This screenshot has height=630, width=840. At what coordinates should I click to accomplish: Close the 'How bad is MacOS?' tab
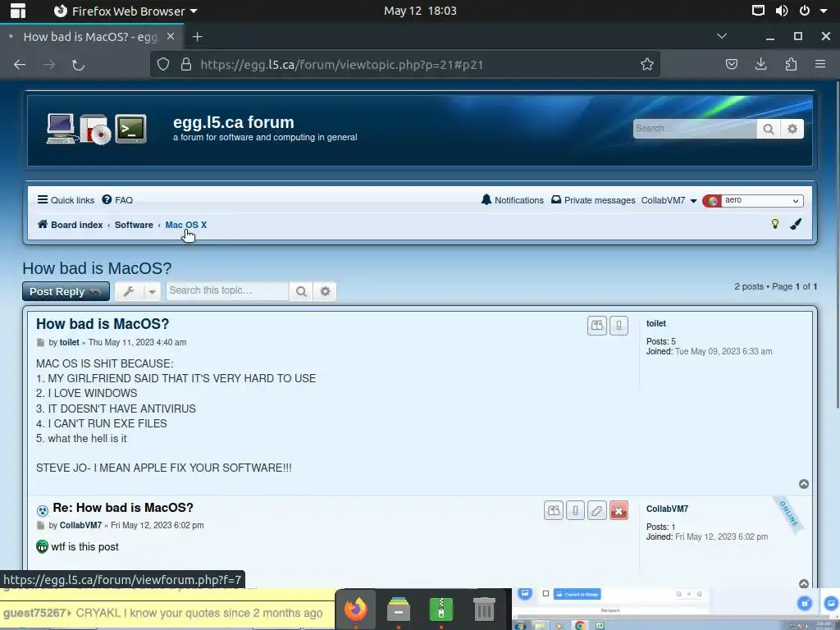tap(171, 36)
